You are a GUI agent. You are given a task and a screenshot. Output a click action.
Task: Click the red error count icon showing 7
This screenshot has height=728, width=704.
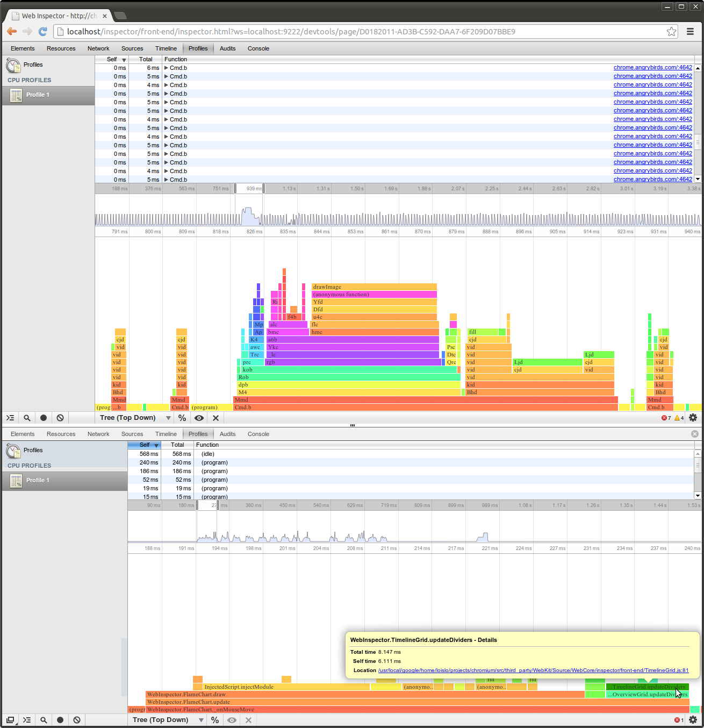click(666, 418)
